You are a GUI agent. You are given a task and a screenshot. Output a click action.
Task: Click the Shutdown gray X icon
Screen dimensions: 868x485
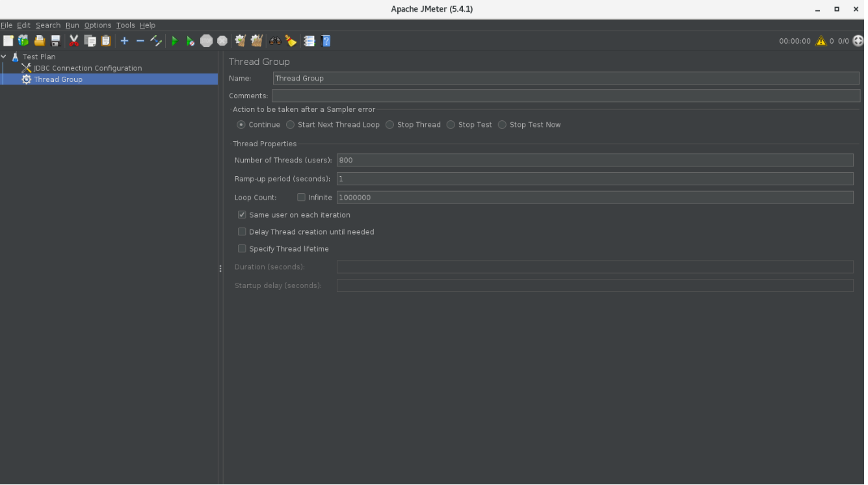point(222,41)
